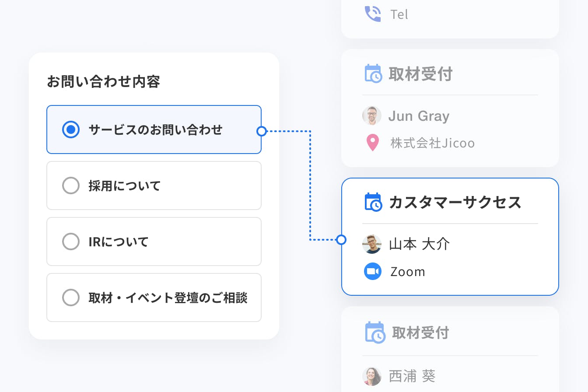Image resolution: width=588 pixels, height=392 pixels.
Task: Click the calendar icon beside カスタマーサクセス
Action: pos(373,202)
